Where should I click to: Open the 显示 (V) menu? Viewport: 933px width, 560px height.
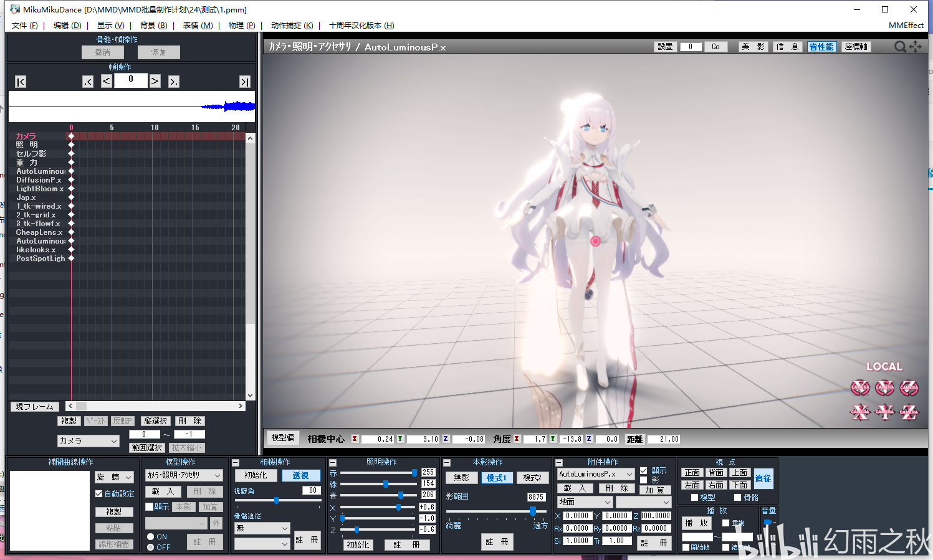[x=110, y=26]
